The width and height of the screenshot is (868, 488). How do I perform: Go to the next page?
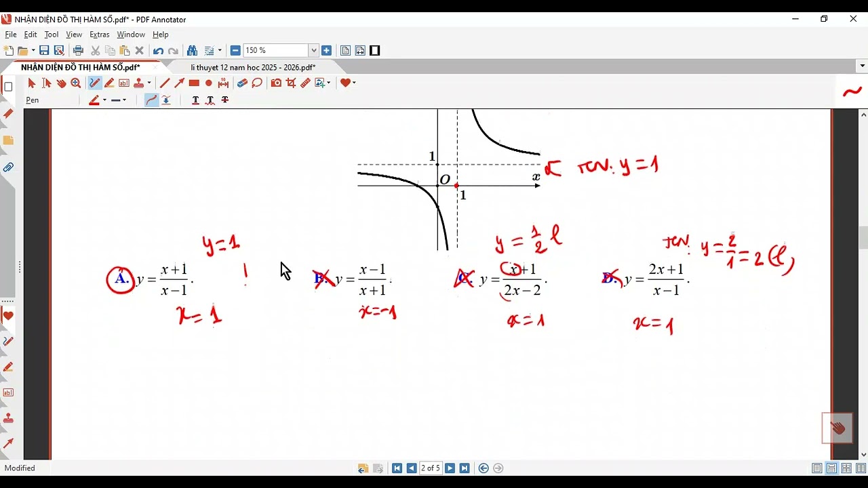coord(450,468)
